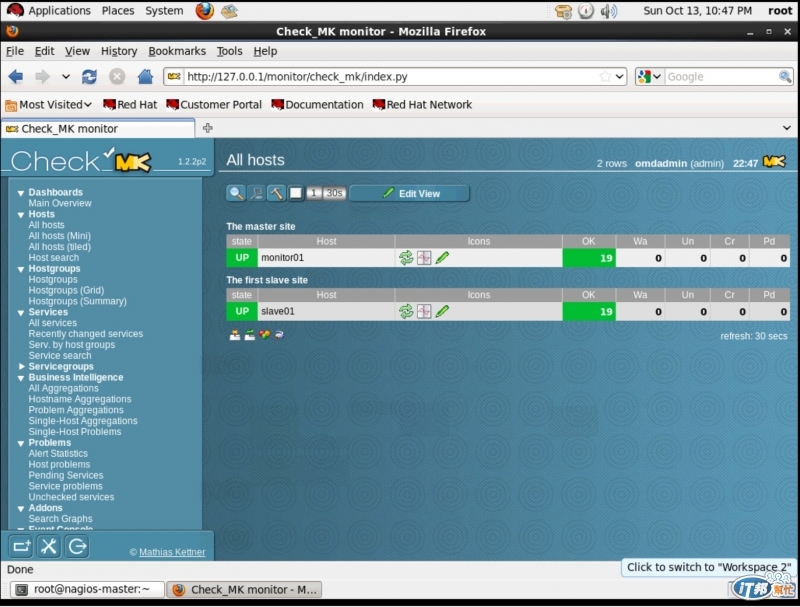
Task: Click the Mathias Kettner link
Action: (172, 552)
